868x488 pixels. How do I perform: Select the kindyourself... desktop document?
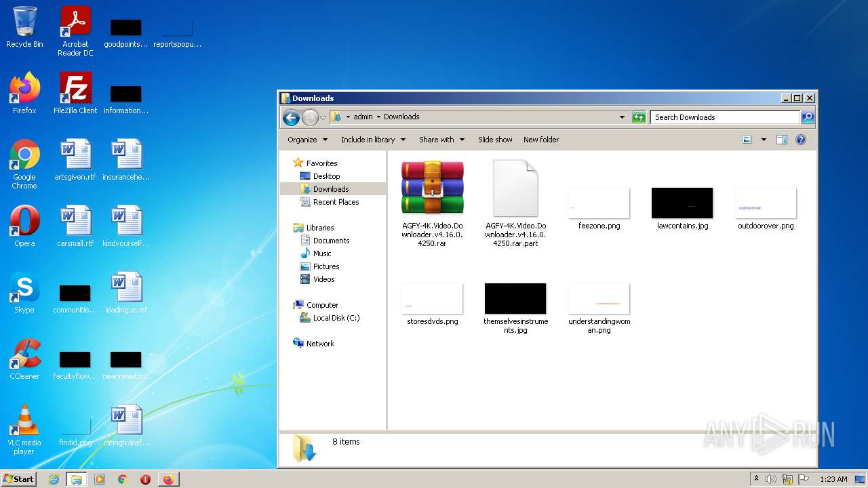[126, 226]
